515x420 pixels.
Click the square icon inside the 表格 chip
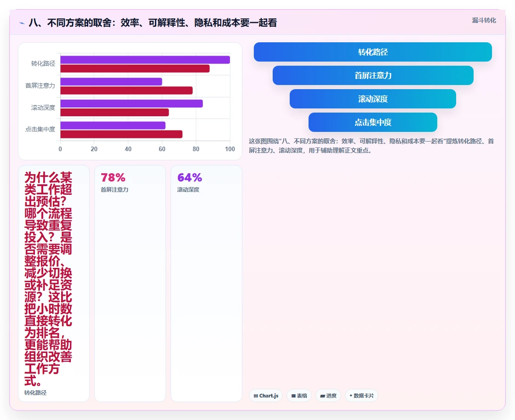(294, 396)
